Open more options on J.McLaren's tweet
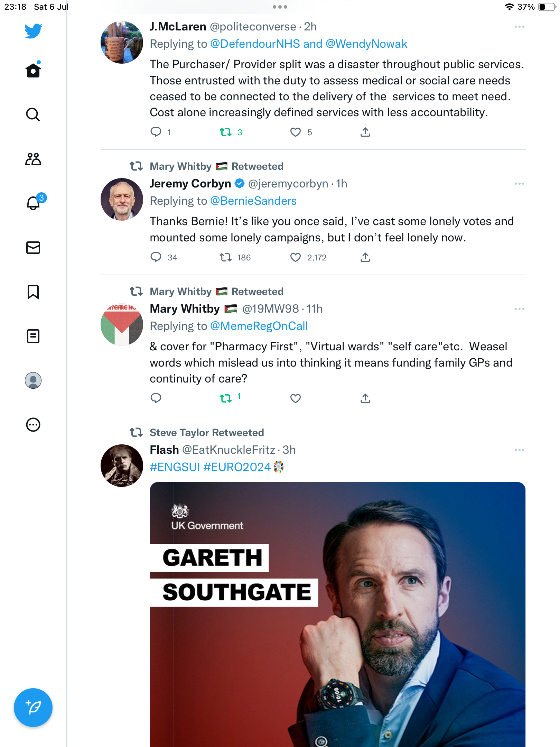Screen dimensions: 560x747 [x=519, y=27]
